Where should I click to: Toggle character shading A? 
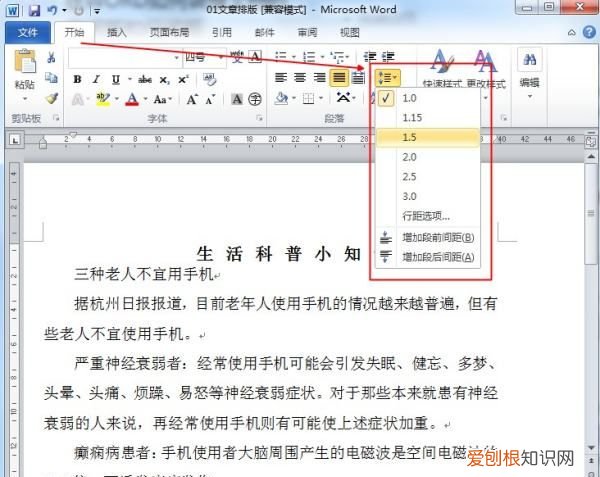point(237,99)
